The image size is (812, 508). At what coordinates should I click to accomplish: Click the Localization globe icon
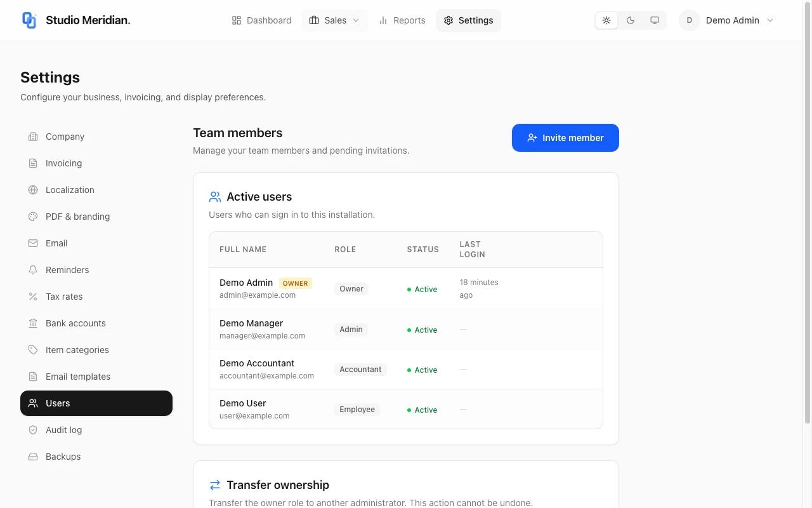tap(33, 190)
